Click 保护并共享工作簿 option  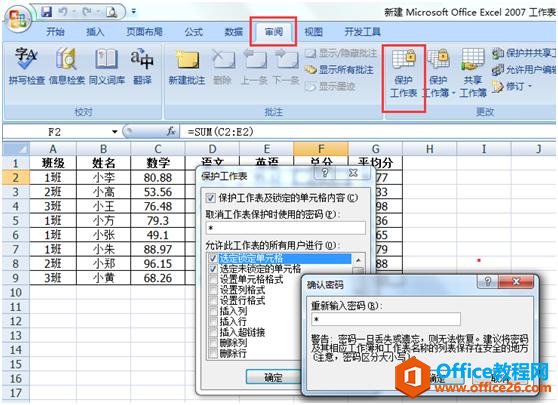523,53
